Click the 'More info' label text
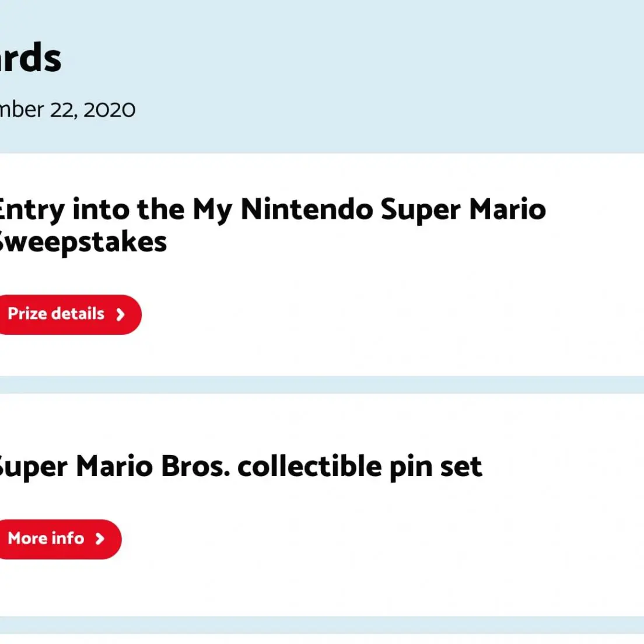644x644 pixels. (46, 538)
